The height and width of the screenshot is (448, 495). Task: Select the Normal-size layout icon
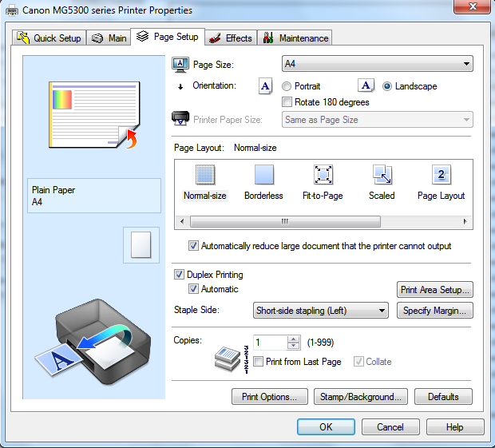pos(205,175)
